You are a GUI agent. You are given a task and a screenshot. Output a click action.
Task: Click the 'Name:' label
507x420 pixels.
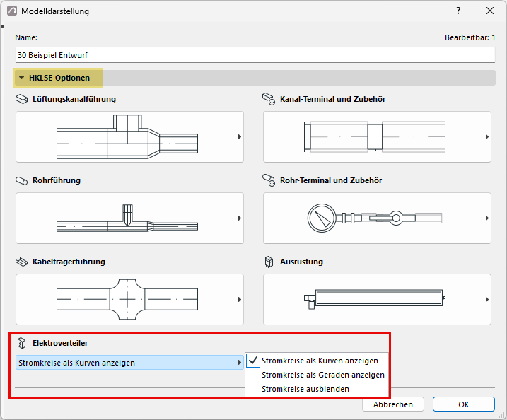point(26,37)
